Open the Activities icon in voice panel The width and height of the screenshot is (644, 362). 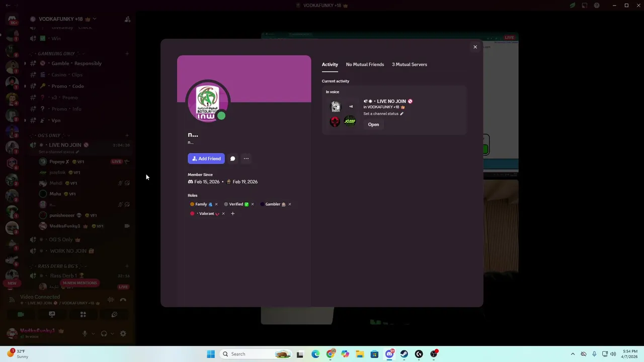[x=83, y=315]
